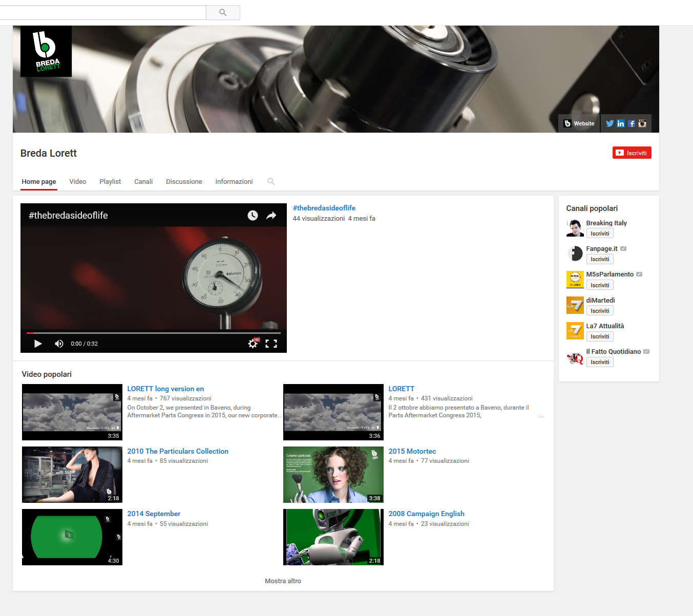693x616 pixels.
Task: Open 2010 The Particulars Collection thumbnail
Action: coord(72,475)
